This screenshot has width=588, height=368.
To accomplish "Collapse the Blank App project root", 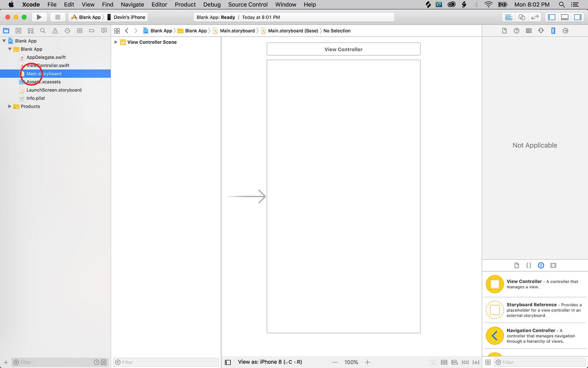I will click(4, 41).
